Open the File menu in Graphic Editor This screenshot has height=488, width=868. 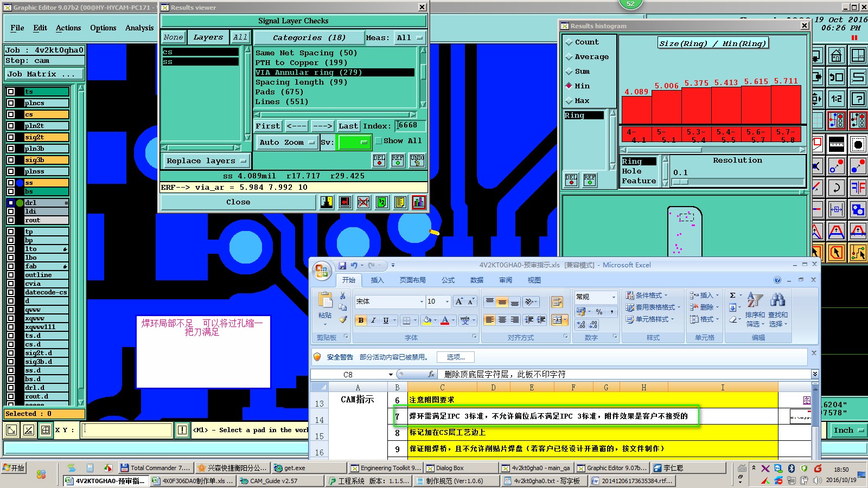[17, 28]
